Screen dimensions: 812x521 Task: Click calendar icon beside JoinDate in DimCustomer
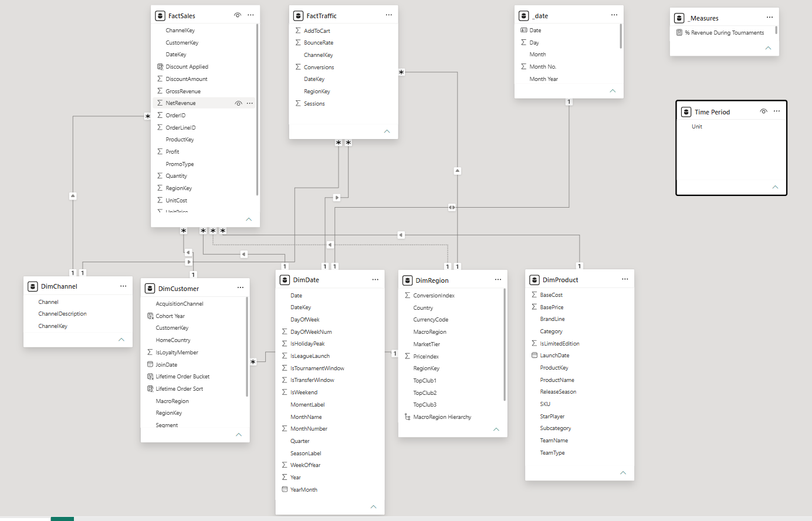coord(150,364)
